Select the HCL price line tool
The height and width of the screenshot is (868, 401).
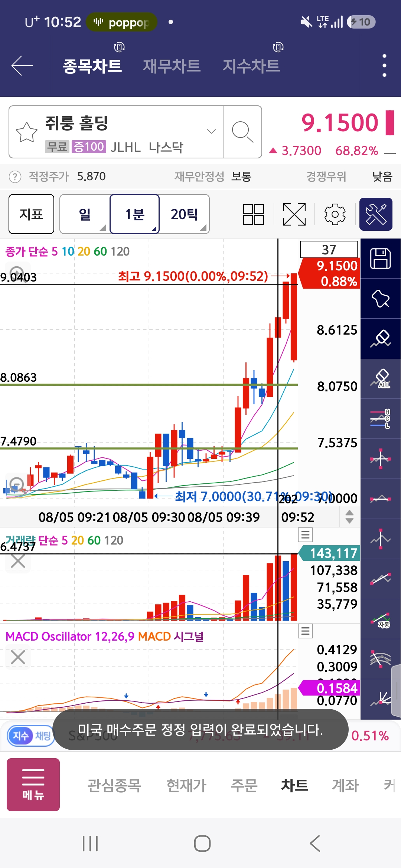[x=381, y=419]
